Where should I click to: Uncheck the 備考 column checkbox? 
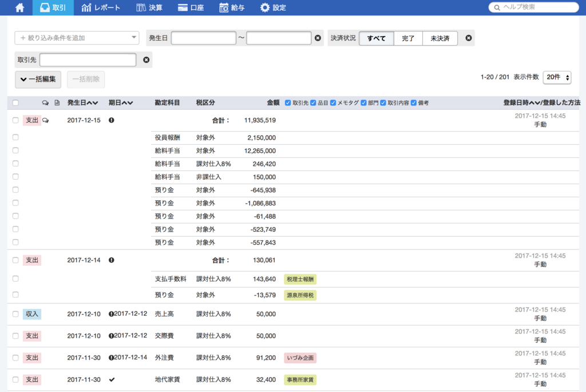coord(414,103)
